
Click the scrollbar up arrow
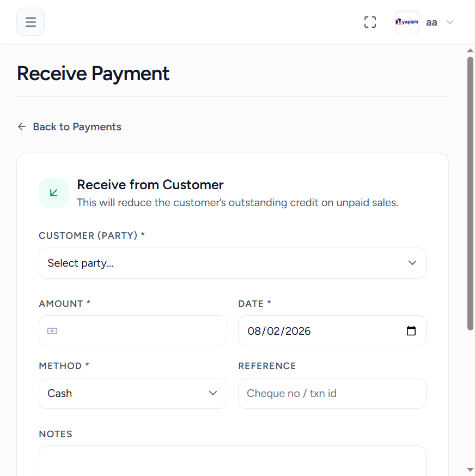click(470, 51)
